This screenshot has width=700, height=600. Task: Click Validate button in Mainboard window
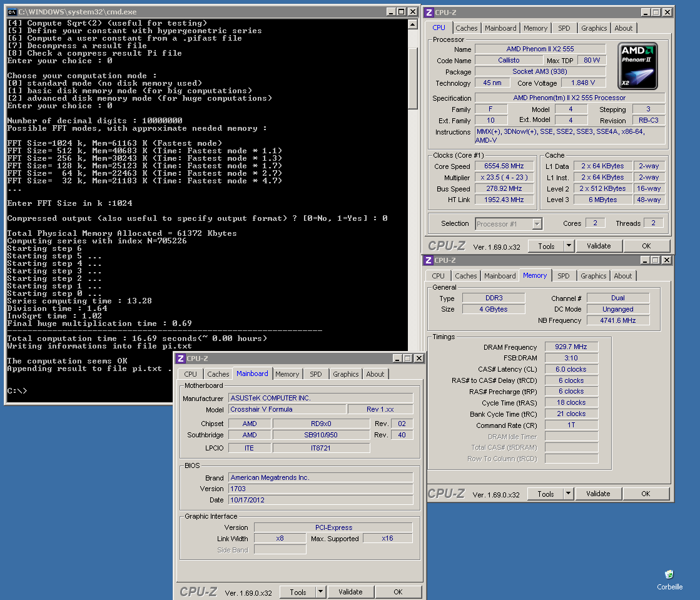tap(350, 592)
